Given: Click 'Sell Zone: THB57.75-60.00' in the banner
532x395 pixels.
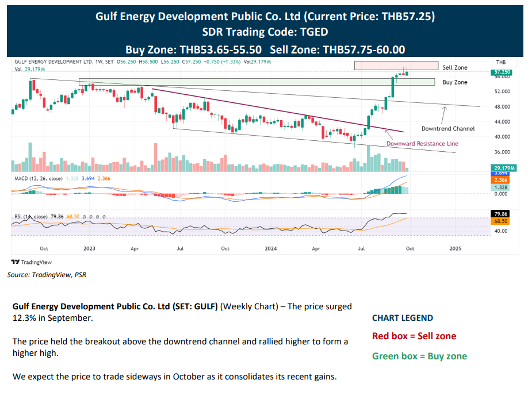Looking at the screenshot, I should (x=338, y=50).
